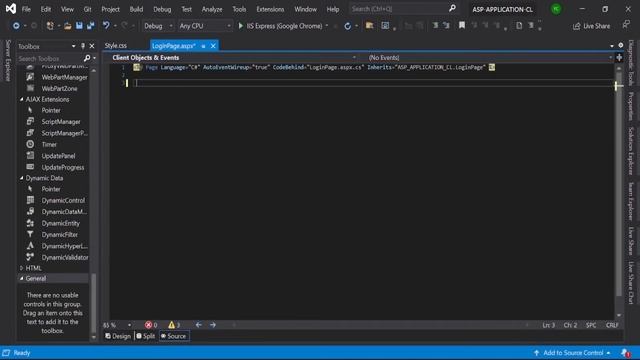This screenshot has width=640, height=360.
Task: Click the Navigate Backward icon in toolbar
Action: 16,26
